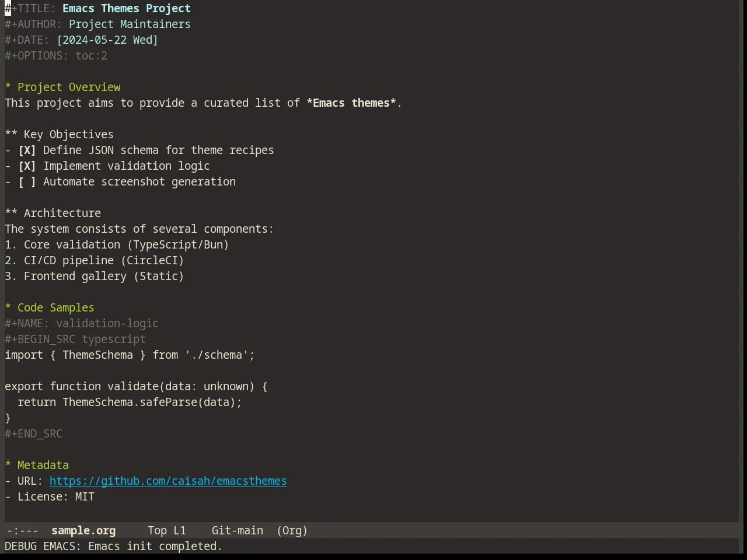Click 'Core validation (TypeScript/Bun)' list item
747x560 pixels.
click(x=117, y=244)
